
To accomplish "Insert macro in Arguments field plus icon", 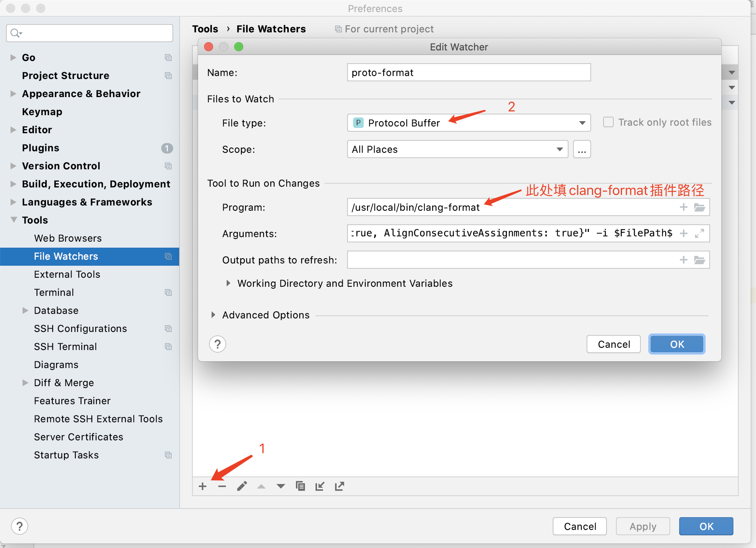I will click(684, 233).
